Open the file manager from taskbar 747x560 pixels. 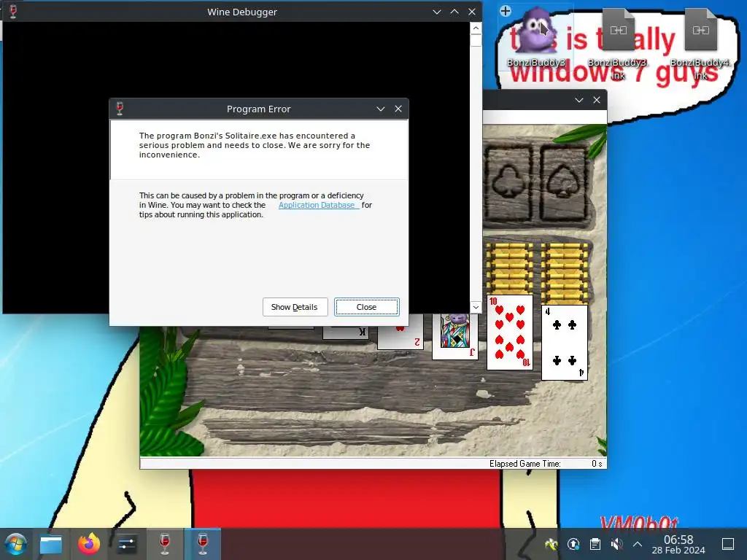[x=51, y=544]
